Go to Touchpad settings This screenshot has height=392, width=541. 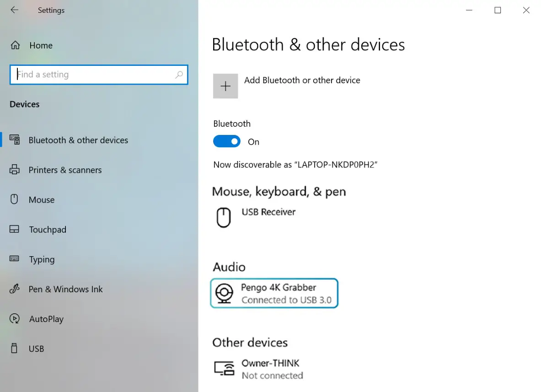[x=48, y=230]
